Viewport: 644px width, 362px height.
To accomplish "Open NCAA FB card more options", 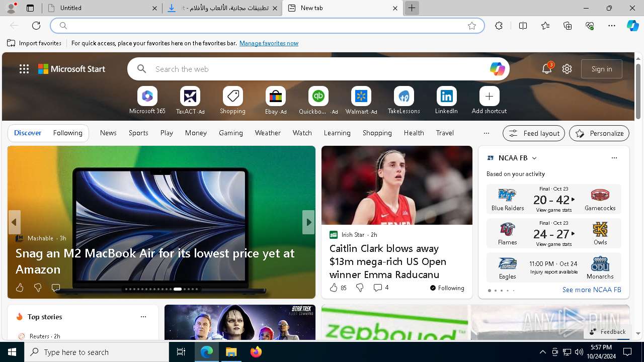I will (x=614, y=158).
